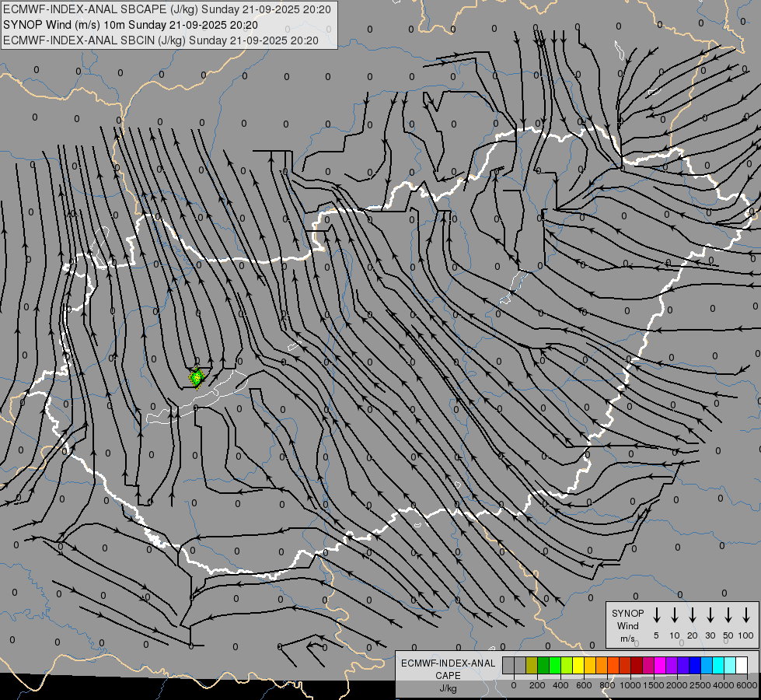Viewport: 761px width, 700px height.
Task: Click the '4000' tick label on CAPE colorbar
Action: [724, 685]
